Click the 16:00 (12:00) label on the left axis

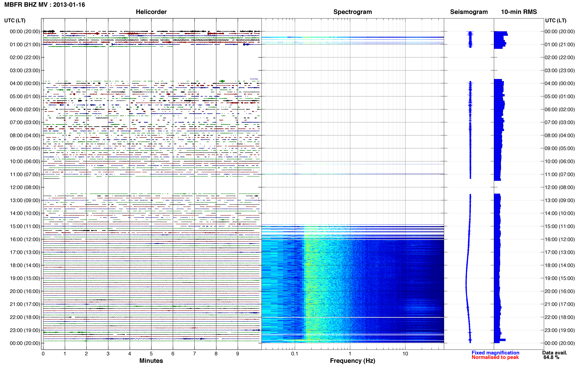click(25, 239)
